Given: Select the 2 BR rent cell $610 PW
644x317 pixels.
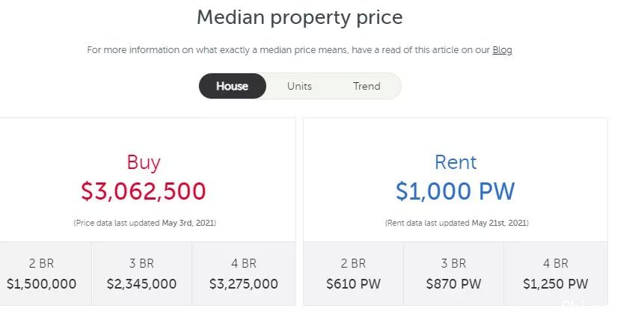Looking at the screenshot, I should pyautogui.click(x=354, y=274).
